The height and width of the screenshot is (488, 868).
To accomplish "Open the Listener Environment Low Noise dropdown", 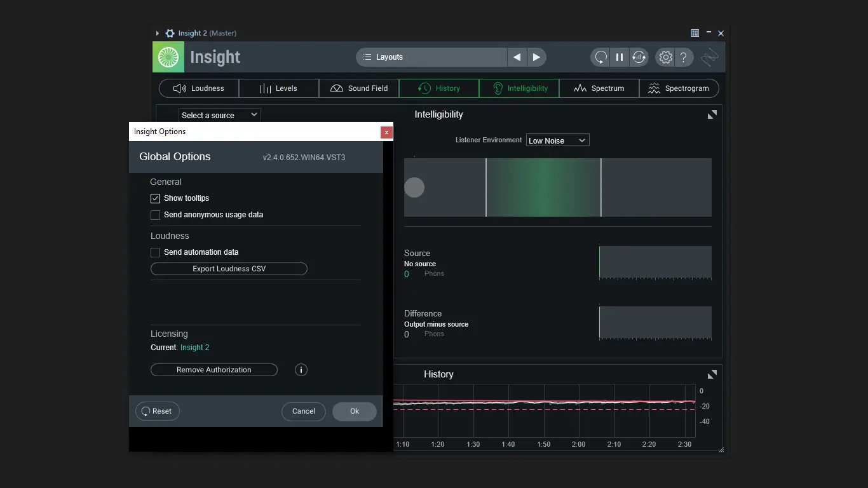I will pyautogui.click(x=558, y=140).
